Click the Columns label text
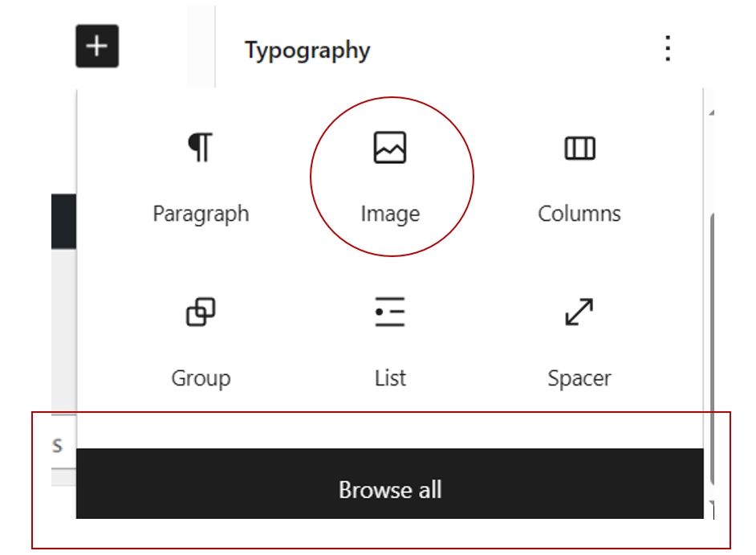The width and height of the screenshot is (756, 555). click(x=579, y=214)
